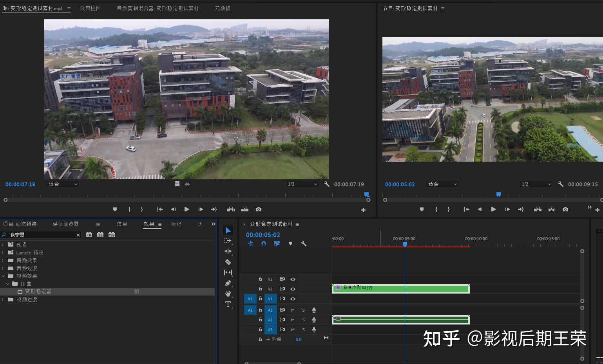Select the Ripple Edit tool
603x364 pixels.
coord(228,251)
